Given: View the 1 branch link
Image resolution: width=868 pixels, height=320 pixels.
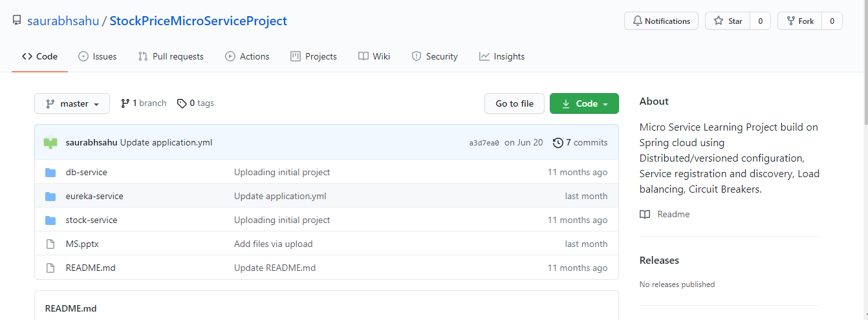Looking at the screenshot, I should [x=144, y=103].
